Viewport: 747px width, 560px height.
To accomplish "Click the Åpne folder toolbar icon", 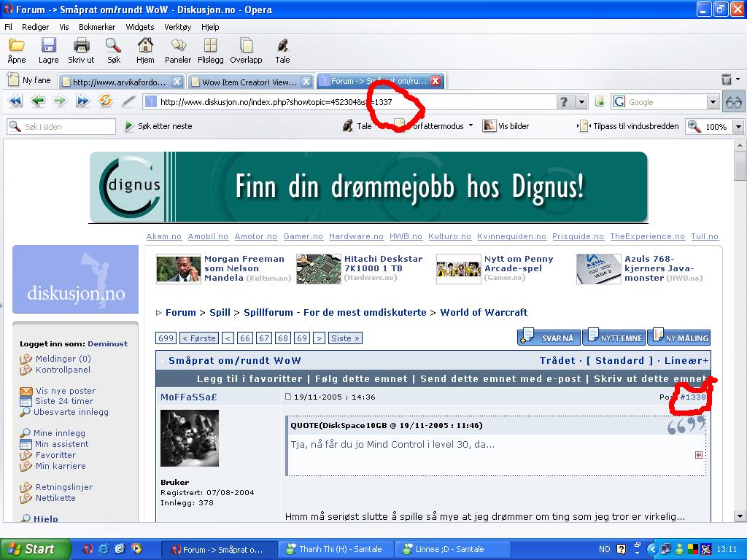I will pyautogui.click(x=17, y=45).
